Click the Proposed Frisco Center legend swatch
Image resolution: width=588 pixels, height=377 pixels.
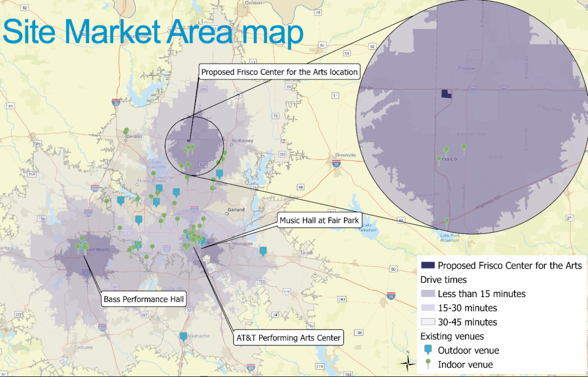428,265
